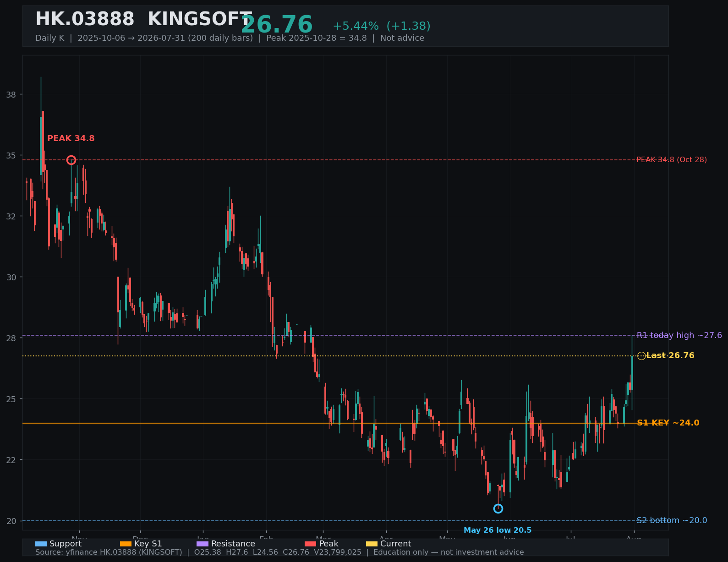Image resolution: width=728 pixels, height=562 pixels.
Task: Click the "S2 bottom ~20.0" label
Action: click(x=672, y=520)
